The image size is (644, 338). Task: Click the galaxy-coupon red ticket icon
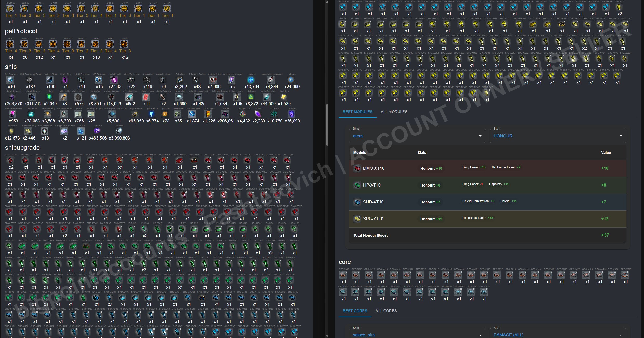click(146, 97)
